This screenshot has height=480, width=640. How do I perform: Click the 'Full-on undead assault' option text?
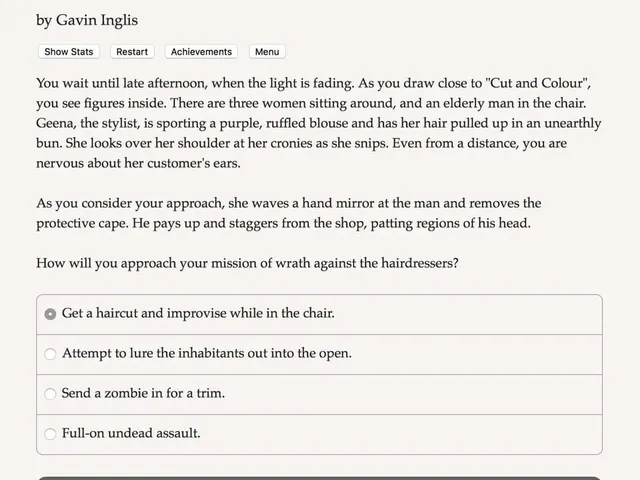[x=131, y=433]
